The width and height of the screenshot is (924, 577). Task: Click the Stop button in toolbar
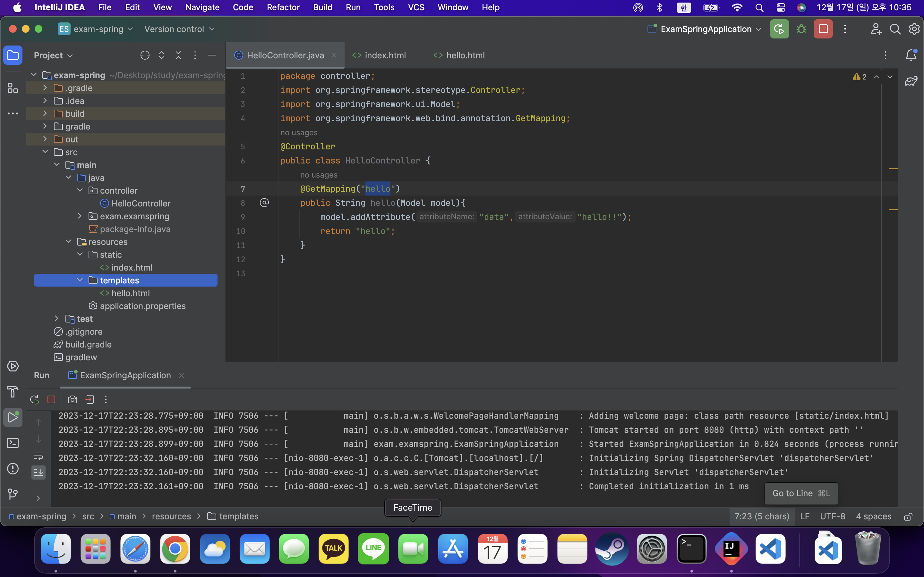click(x=823, y=29)
